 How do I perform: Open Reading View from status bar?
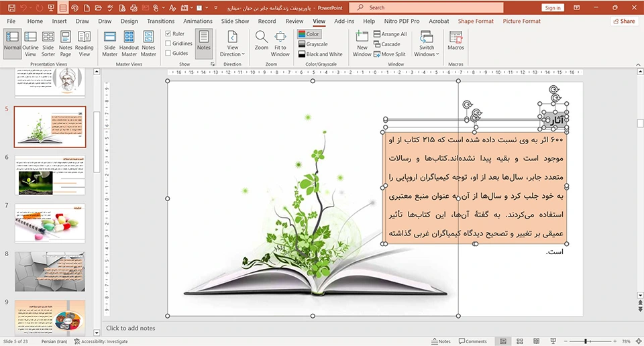(536, 341)
